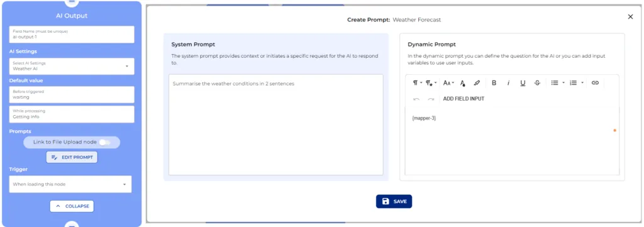The width and height of the screenshot is (644, 227).
Task: Open the Select AI Settings dropdown
Action: click(x=72, y=66)
